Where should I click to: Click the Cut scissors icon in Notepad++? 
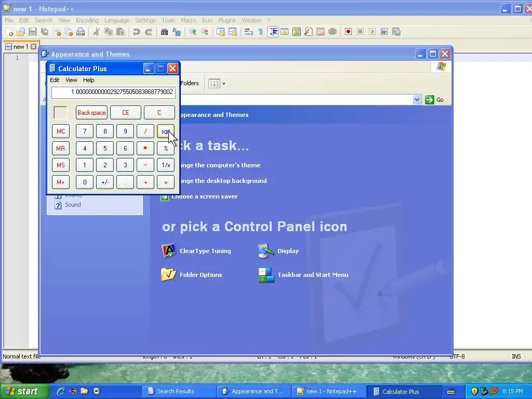point(97,32)
